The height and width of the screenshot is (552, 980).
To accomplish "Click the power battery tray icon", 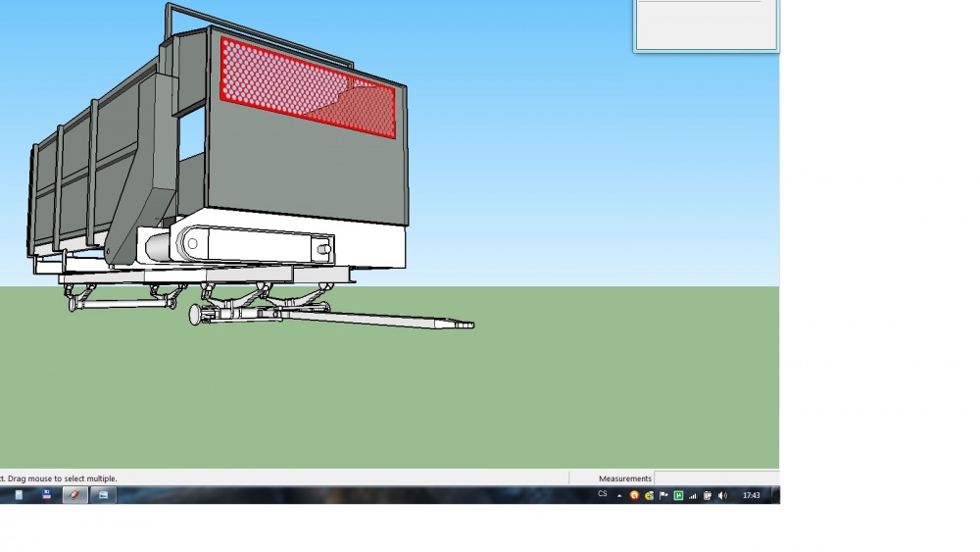I will pos(708,496).
